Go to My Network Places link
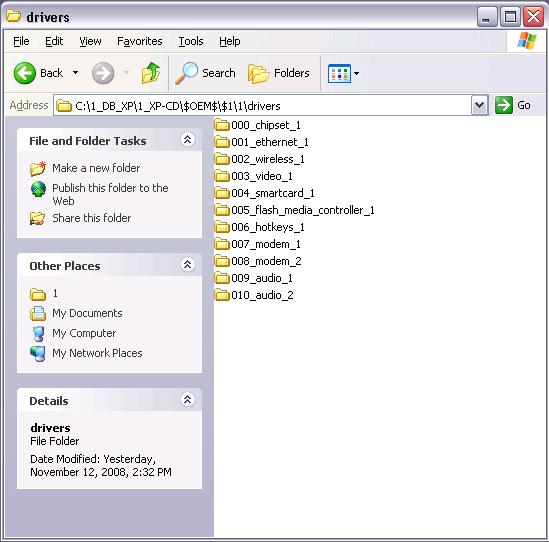This screenshot has width=549, height=542. [x=97, y=353]
